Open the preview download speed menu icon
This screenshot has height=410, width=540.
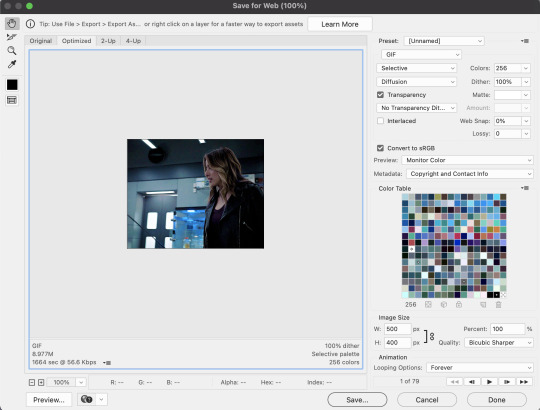[x=107, y=362]
